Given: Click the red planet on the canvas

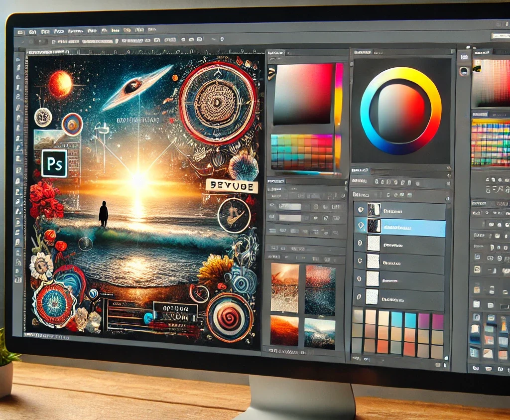Looking at the screenshot, I should click(60, 84).
